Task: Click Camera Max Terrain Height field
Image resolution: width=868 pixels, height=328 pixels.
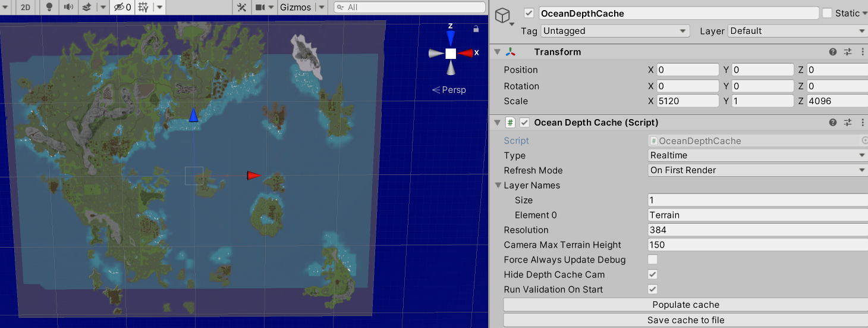Action: 758,245
